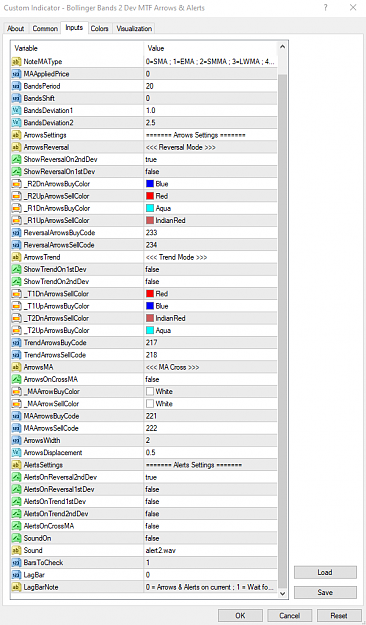This screenshot has height=625, width=366.
Task: Open the About tab
Action: (16, 29)
